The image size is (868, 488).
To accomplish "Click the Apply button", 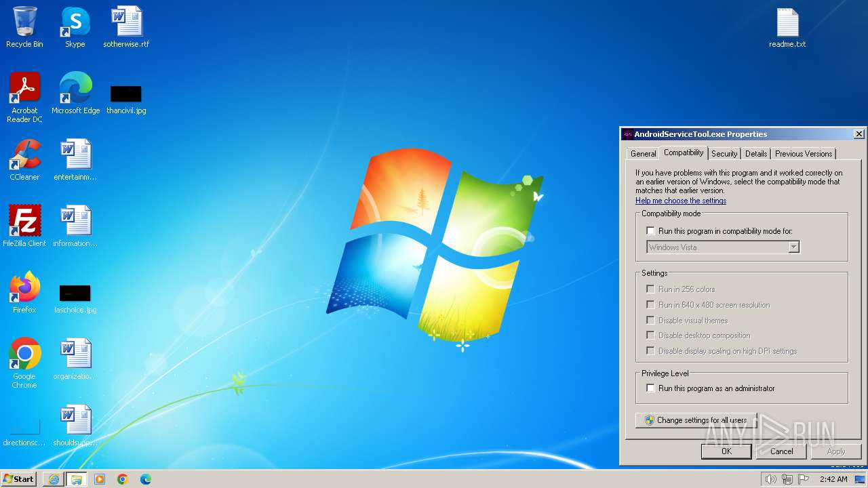I will point(836,451).
